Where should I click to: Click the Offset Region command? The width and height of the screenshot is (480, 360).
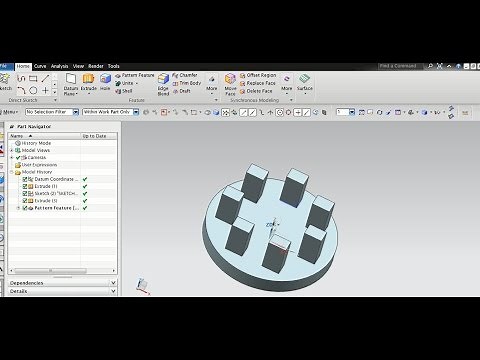pyautogui.click(x=258, y=75)
